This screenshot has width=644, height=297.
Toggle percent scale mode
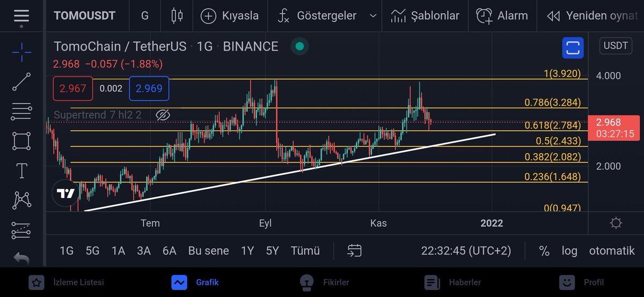coord(544,251)
